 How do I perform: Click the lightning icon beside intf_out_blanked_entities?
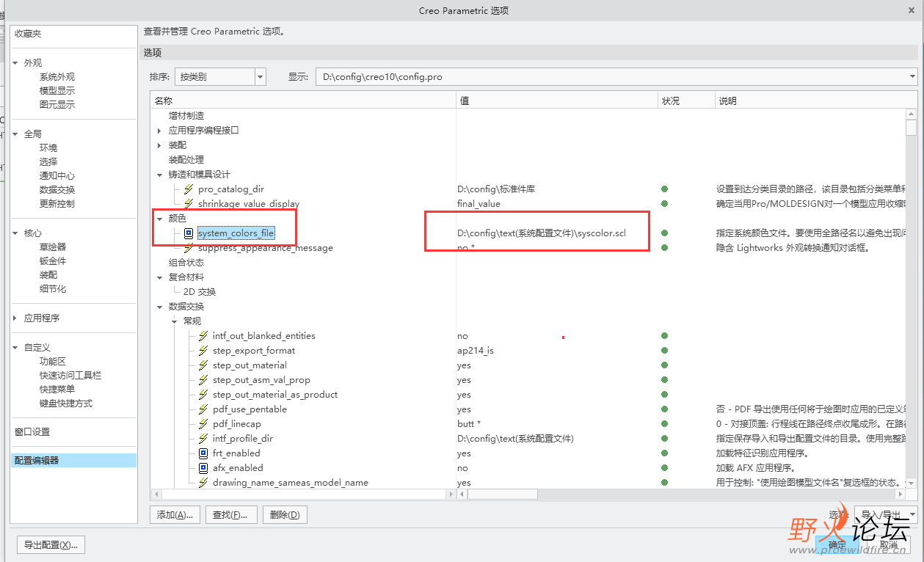203,336
